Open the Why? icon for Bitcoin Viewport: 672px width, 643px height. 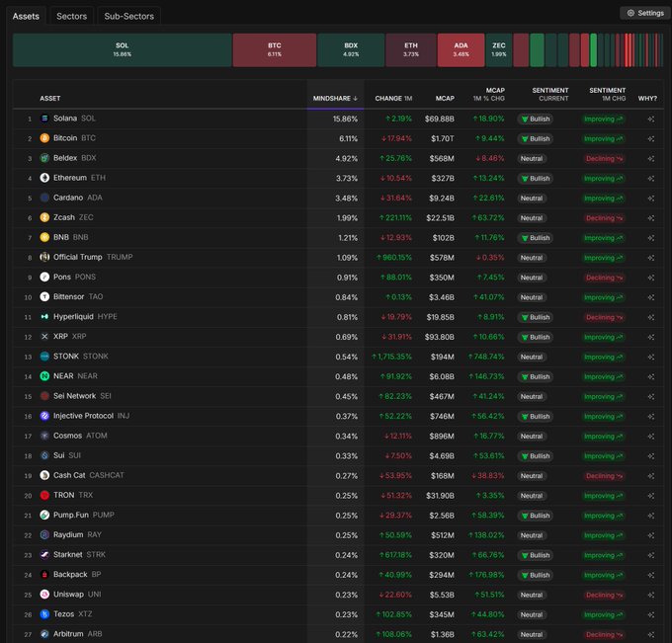(651, 139)
